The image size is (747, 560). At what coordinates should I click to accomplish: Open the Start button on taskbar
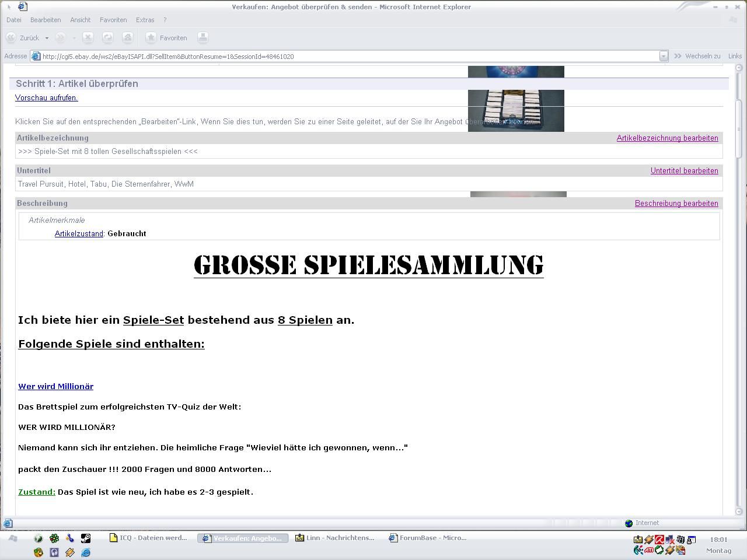[13, 538]
